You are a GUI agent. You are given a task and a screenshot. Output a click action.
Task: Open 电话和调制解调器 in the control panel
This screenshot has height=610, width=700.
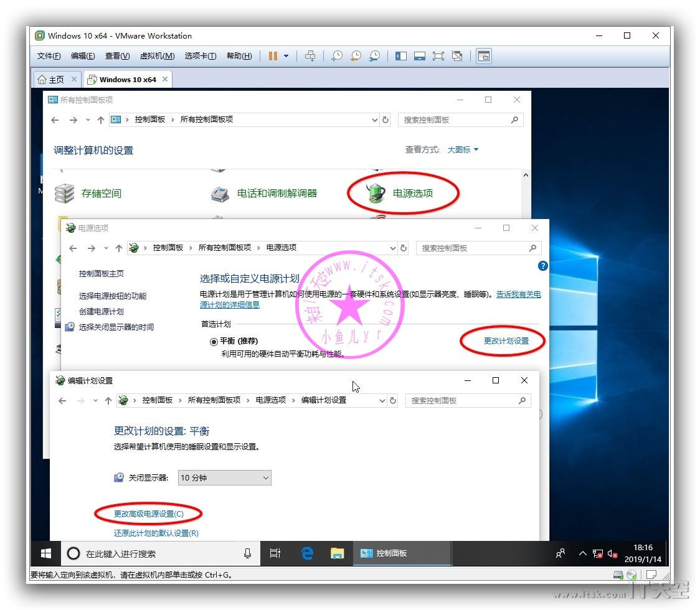264,193
